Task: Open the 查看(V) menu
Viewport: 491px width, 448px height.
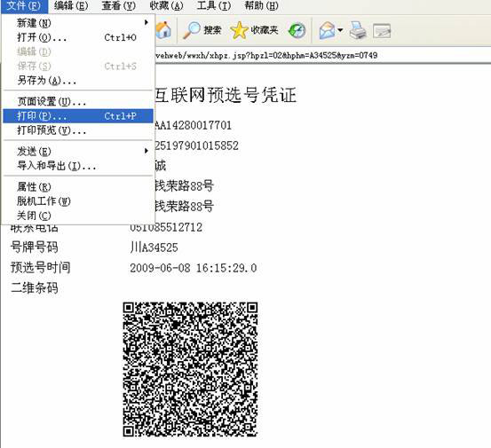Action: coord(119,5)
